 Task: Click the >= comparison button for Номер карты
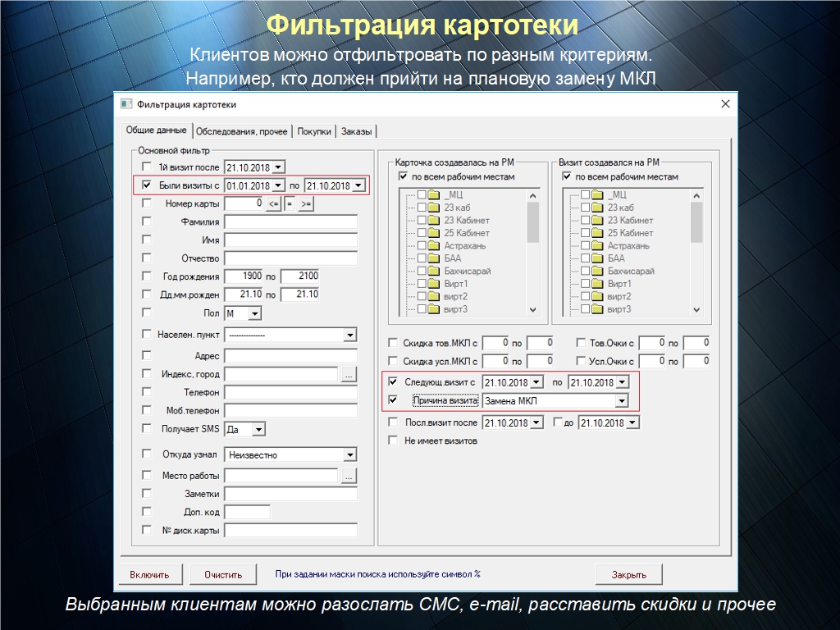[306, 204]
